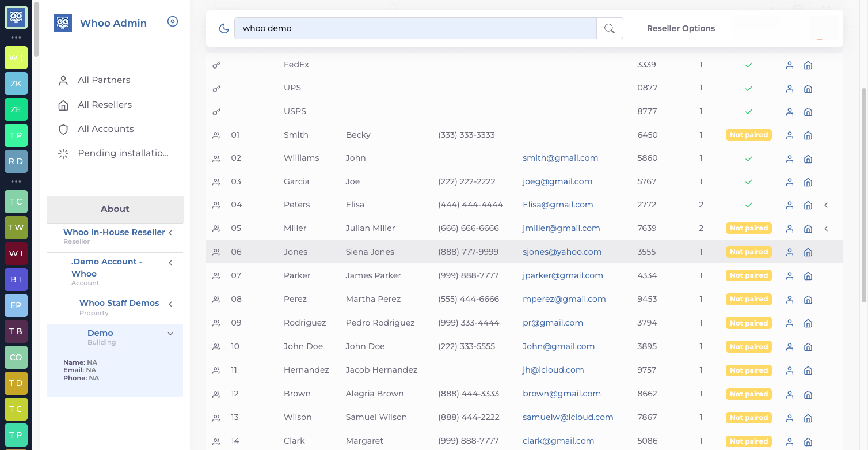Expand the Whoo Staff Demos property chevron
Viewport: 868px width, 450px height.
pos(170,304)
